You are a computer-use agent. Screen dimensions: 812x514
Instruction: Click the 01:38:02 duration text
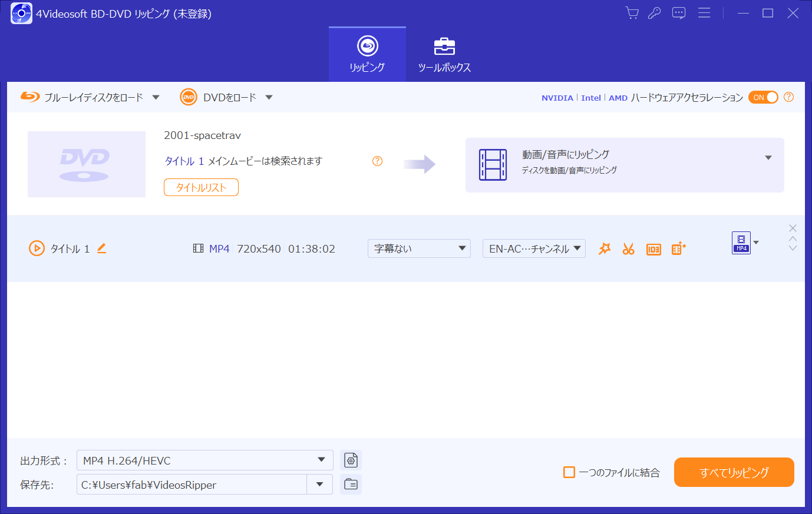pos(312,248)
